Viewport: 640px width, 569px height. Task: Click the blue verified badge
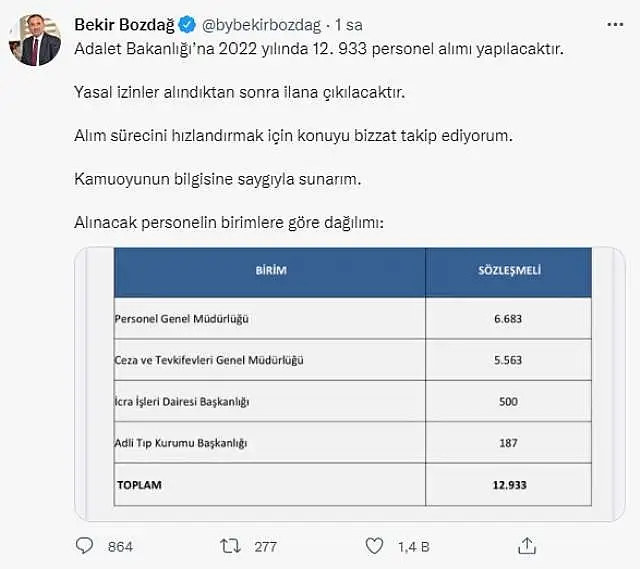[187, 24]
